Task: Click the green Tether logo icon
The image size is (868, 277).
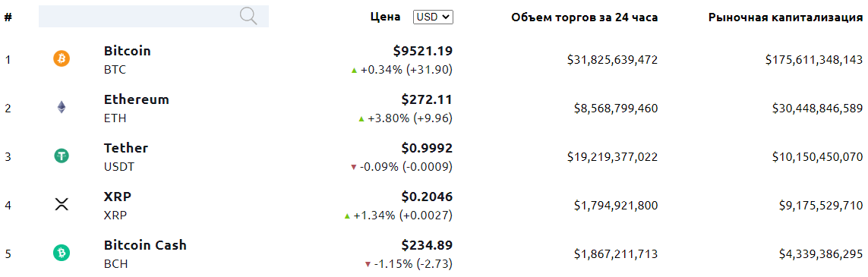Action: click(62, 156)
